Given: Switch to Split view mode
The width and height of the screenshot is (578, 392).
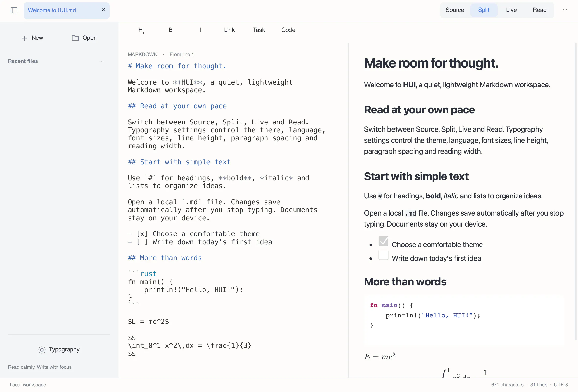Looking at the screenshot, I should [x=483, y=10].
